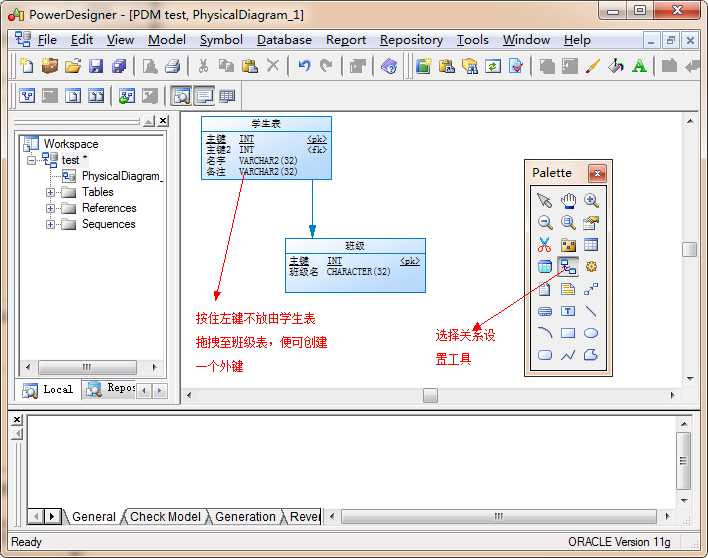Collapse the test model node
The width and height of the screenshot is (708, 558).
pos(31,160)
